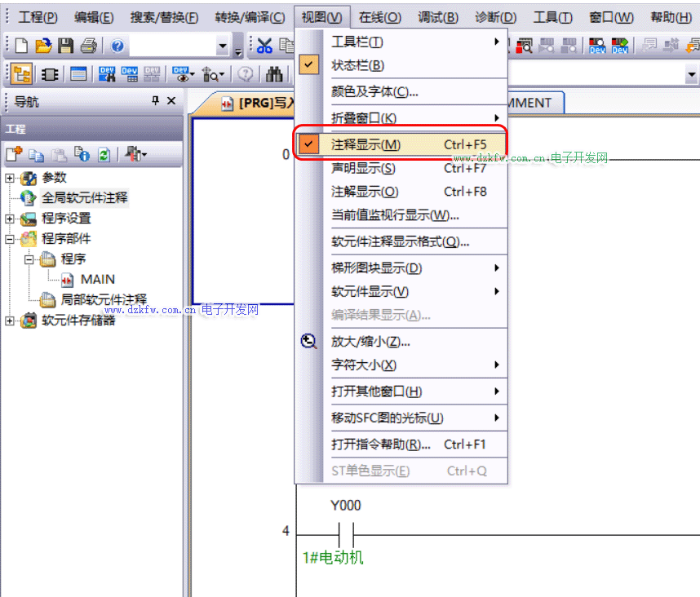Image resolution: width=700 pixels, height=597 pixels.
Task: Toggle the navigation tree view icon
Action: [22, 74]
